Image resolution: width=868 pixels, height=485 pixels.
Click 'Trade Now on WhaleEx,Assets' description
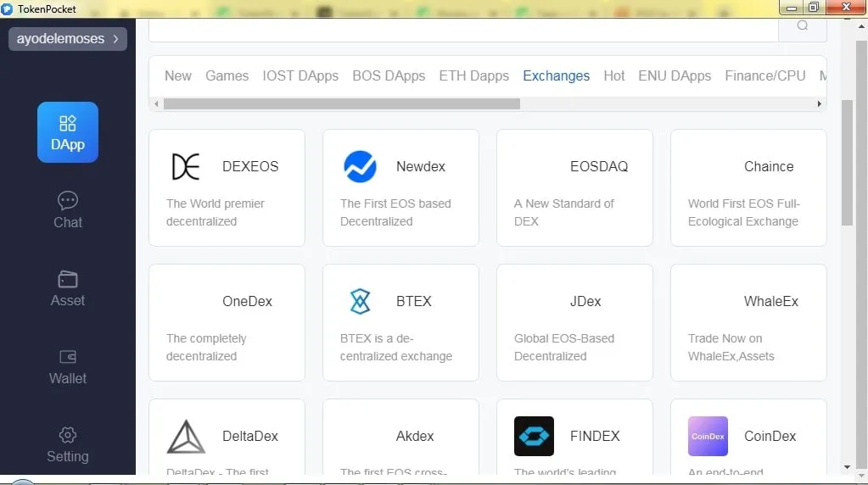click(731, 348)
